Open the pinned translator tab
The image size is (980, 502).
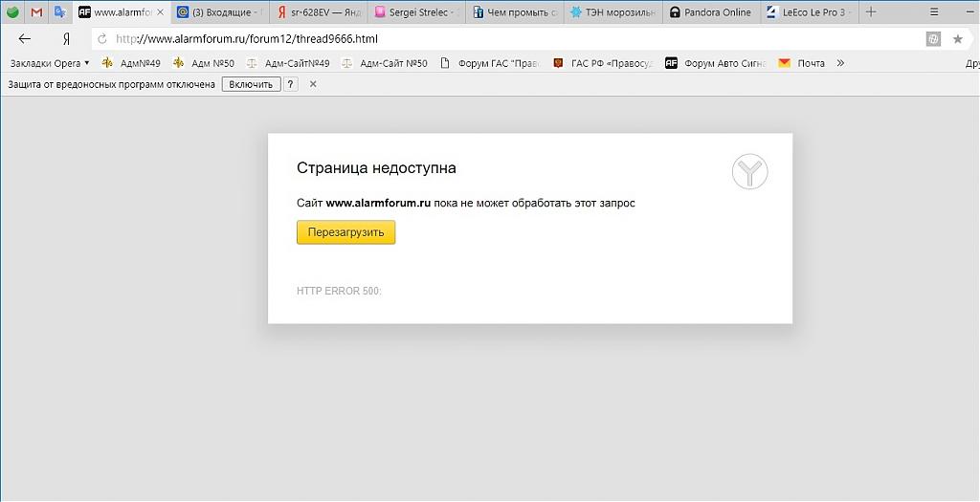click(59, 12)
